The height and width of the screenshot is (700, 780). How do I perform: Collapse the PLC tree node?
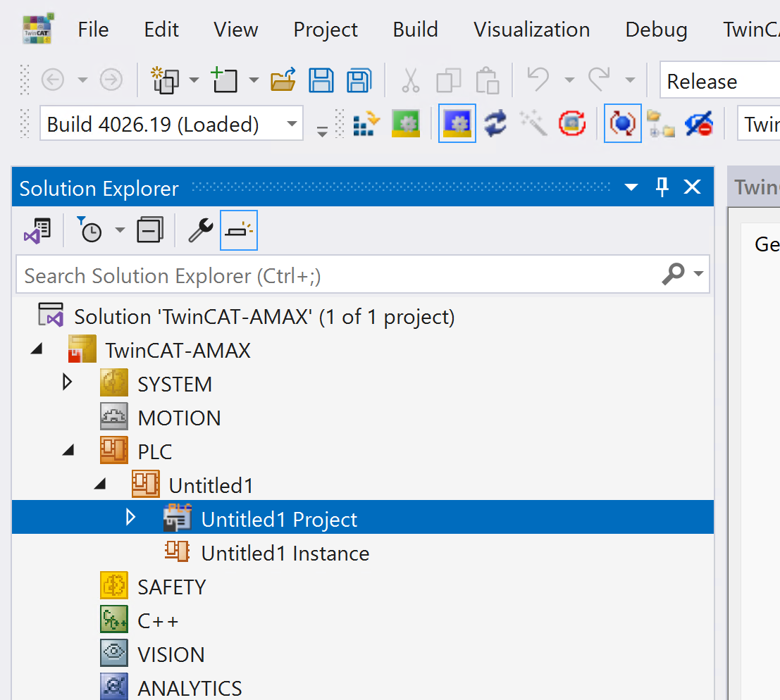click(68, 451)
